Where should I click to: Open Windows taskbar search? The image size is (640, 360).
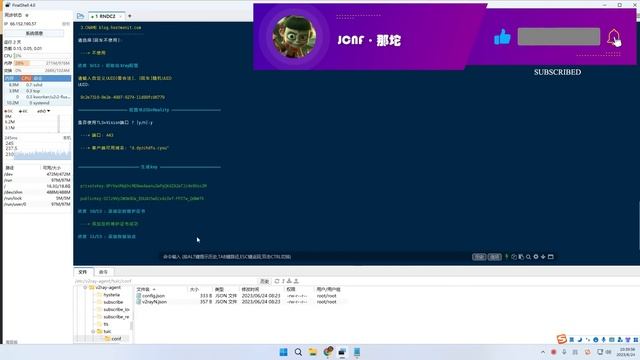[298, 352]
